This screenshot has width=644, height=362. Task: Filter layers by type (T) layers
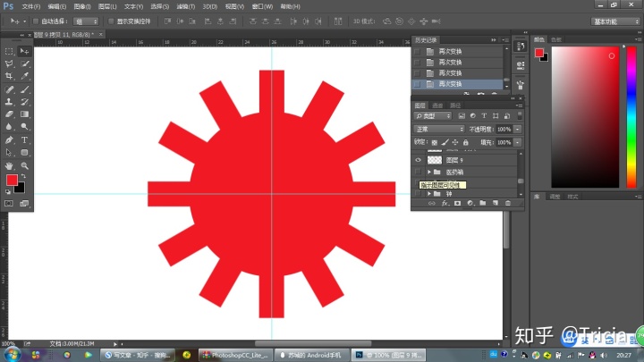pyautogui.click(x=484, y=116)
